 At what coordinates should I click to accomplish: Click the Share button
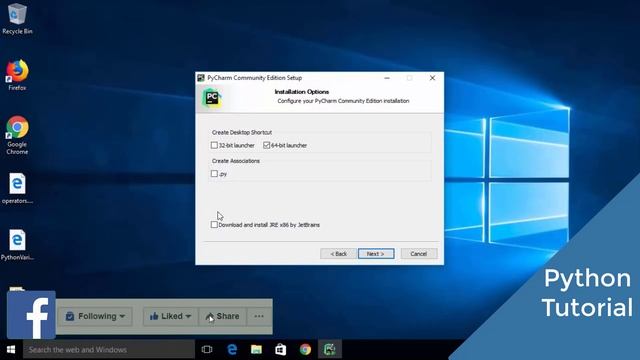(x=222, y=316)
